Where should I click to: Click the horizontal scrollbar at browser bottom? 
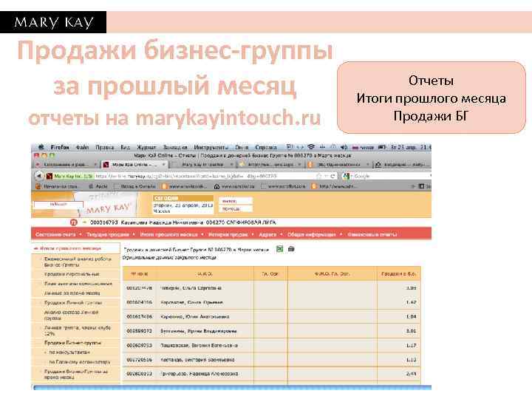click(231, 388)
